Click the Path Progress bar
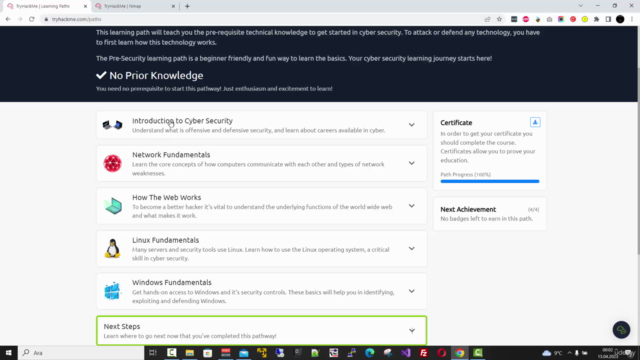The image size is (640, 360). pos(489,181)
